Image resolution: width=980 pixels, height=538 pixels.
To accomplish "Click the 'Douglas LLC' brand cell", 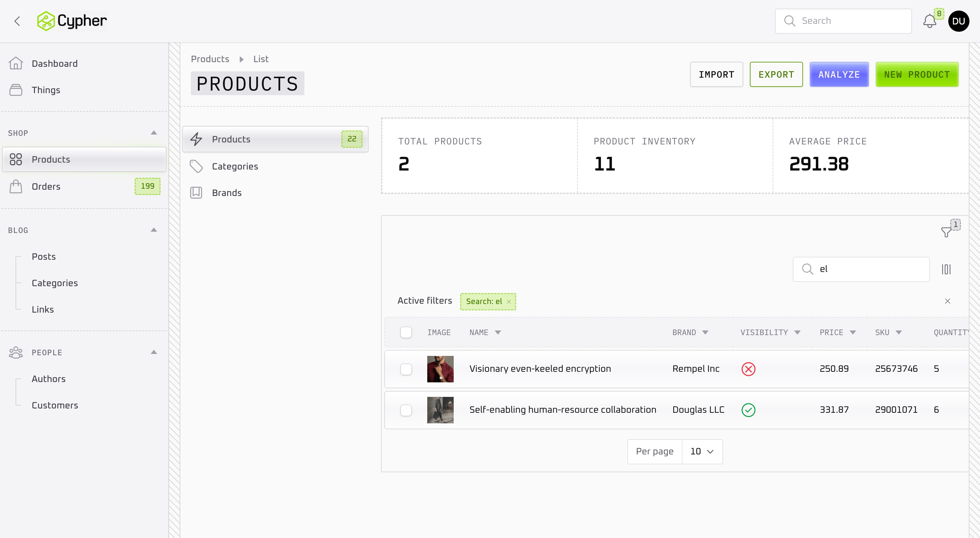I will click(698, 410).
